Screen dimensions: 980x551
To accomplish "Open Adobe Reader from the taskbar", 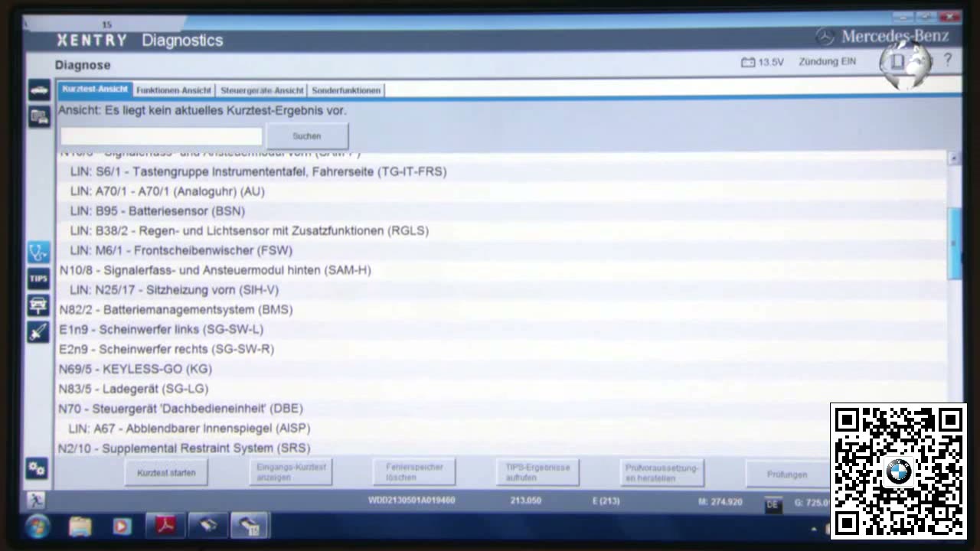I will pos(165,526).
